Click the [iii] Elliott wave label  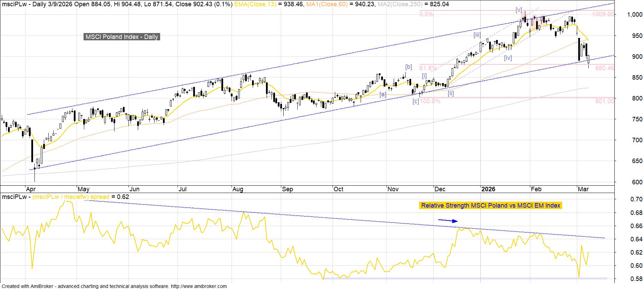point(477,35)
